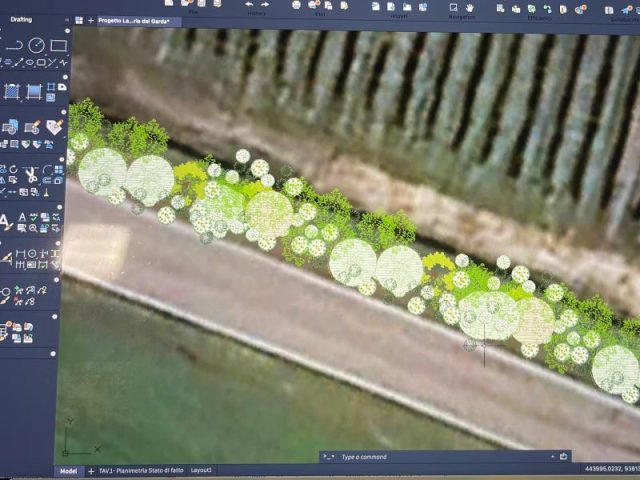This screenshot has width=640, height=480.
Task: Click the Zoom Window navigation icon
Action: (453, 7)
